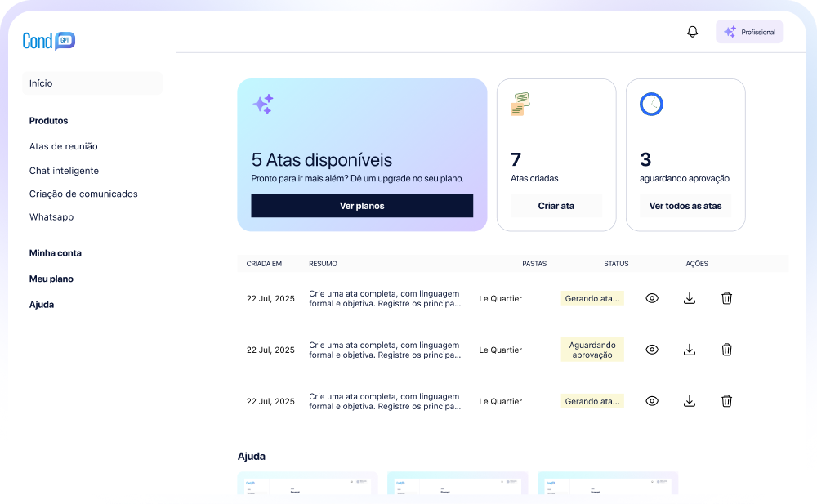This screenshot has height=504, width=817.
Task: Click the notes icon above Atas criadas
Action: coord(520,104)
